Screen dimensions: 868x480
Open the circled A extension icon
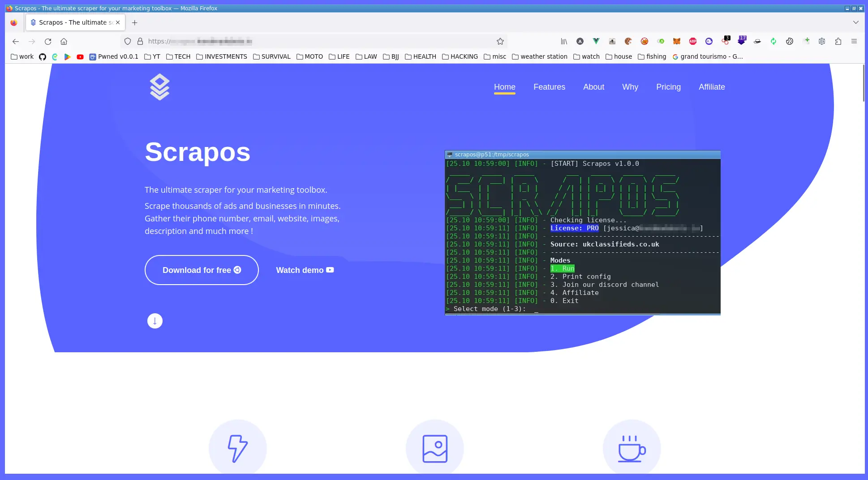pos(580,41)
